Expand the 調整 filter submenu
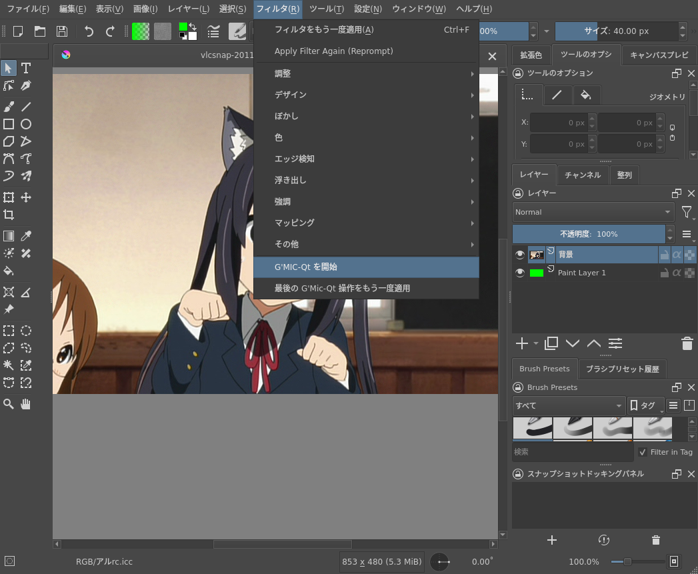The width and height of the screenshot is (698, 574). [366, 73]
